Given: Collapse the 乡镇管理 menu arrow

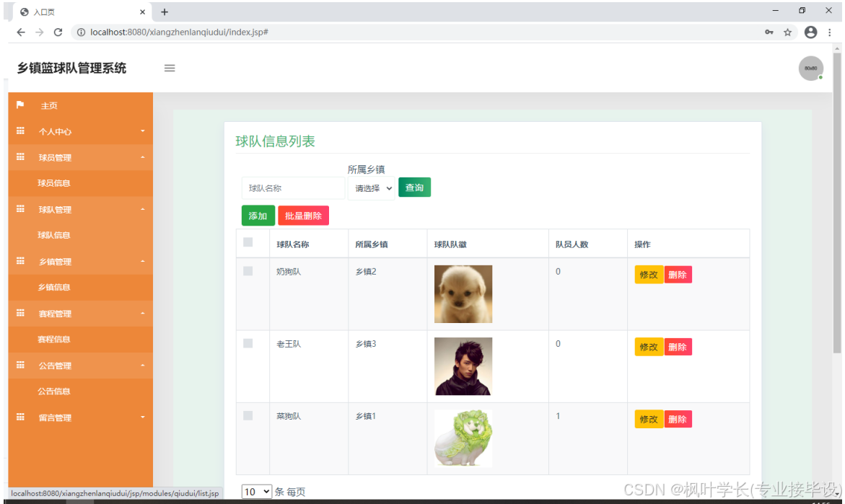Looking at the screenshot, I should pos(143,261).
